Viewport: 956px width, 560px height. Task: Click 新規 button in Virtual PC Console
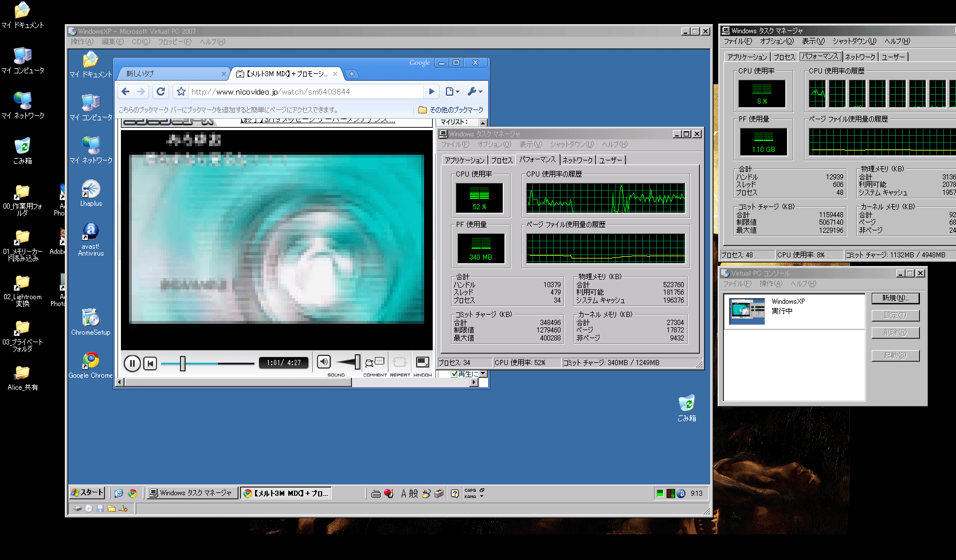click(x=895, y=298)
